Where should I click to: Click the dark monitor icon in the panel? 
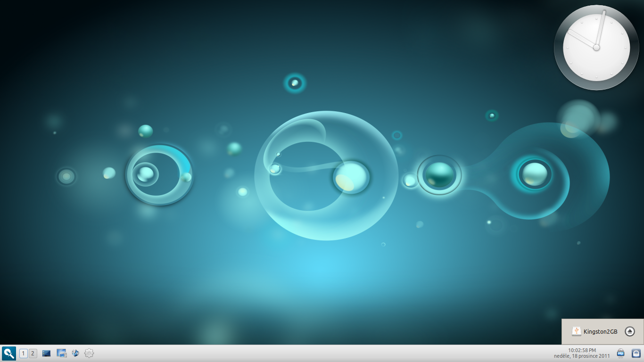pyautogui.click(x=46, y=353)
